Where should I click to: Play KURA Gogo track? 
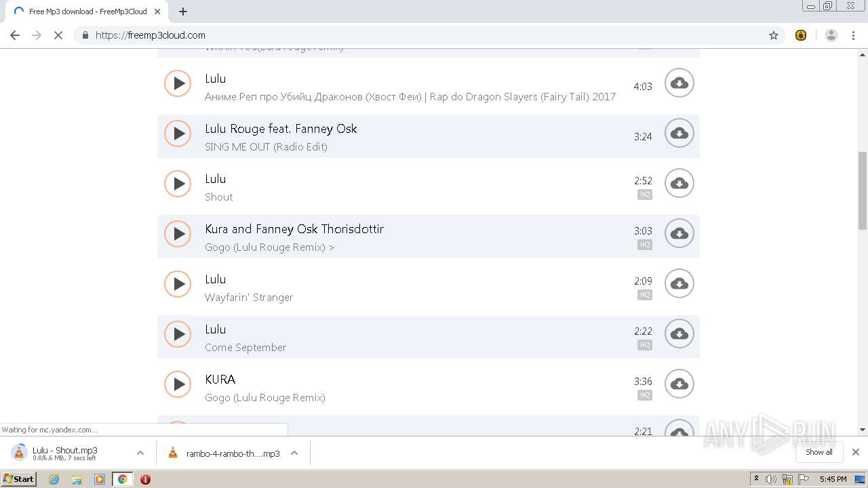(178, 384)
